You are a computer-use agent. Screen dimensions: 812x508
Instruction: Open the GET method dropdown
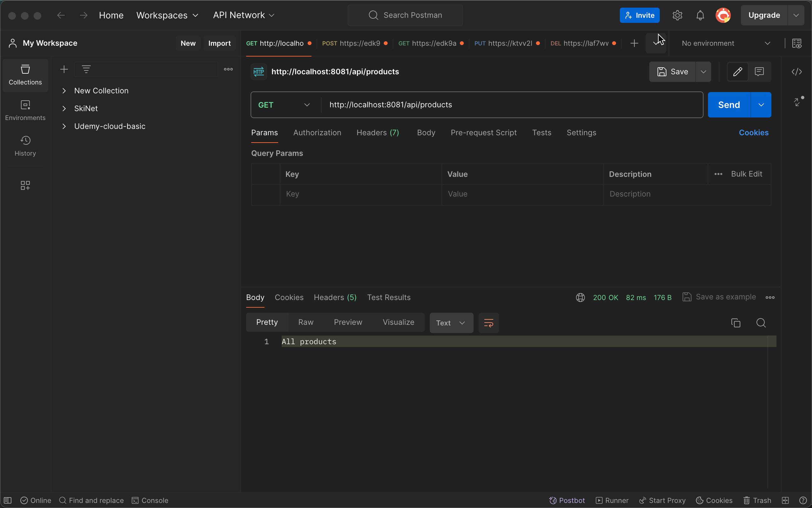pos(284,105)
